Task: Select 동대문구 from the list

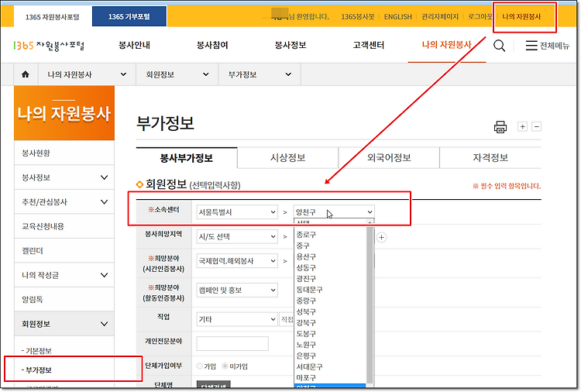Action: point(330,290)
